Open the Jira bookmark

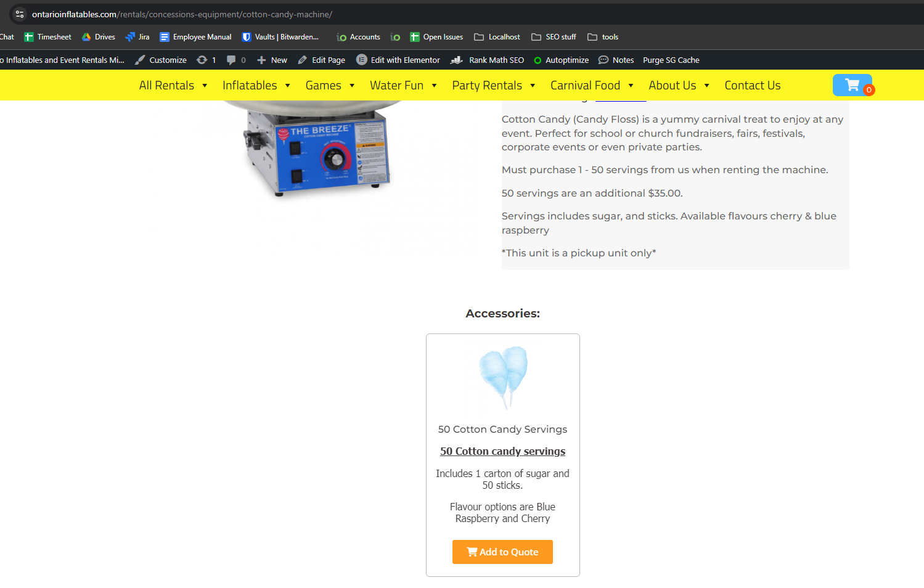tap(137, 37)
